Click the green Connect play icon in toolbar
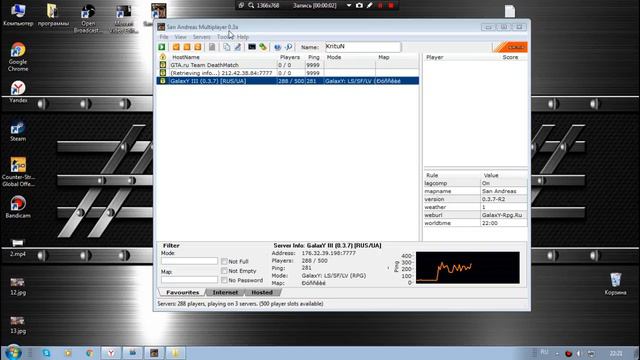This screenshot has width=640, height=360. pos(162,47)
